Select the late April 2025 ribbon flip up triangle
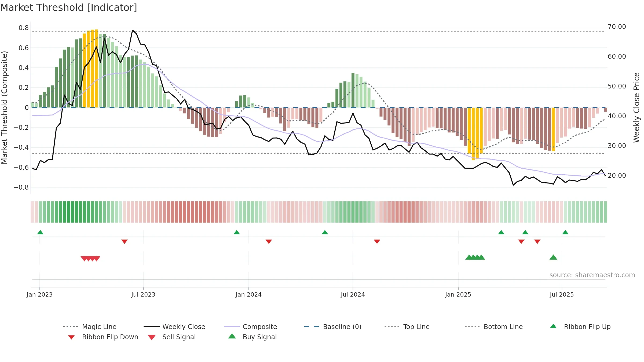Screen dimensions: 644x362 (x=525, y=232)
